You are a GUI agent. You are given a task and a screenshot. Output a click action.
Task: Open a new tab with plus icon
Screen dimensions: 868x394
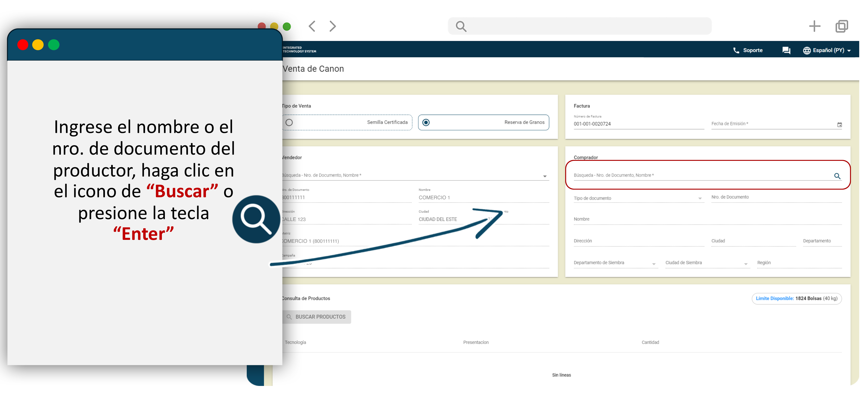point(814,26)
